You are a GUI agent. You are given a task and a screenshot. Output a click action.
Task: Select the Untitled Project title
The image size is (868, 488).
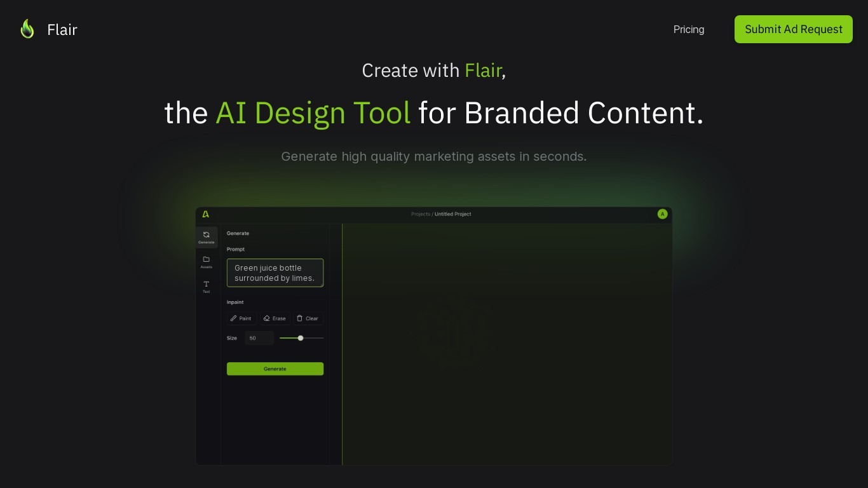(x=452, y=214)
